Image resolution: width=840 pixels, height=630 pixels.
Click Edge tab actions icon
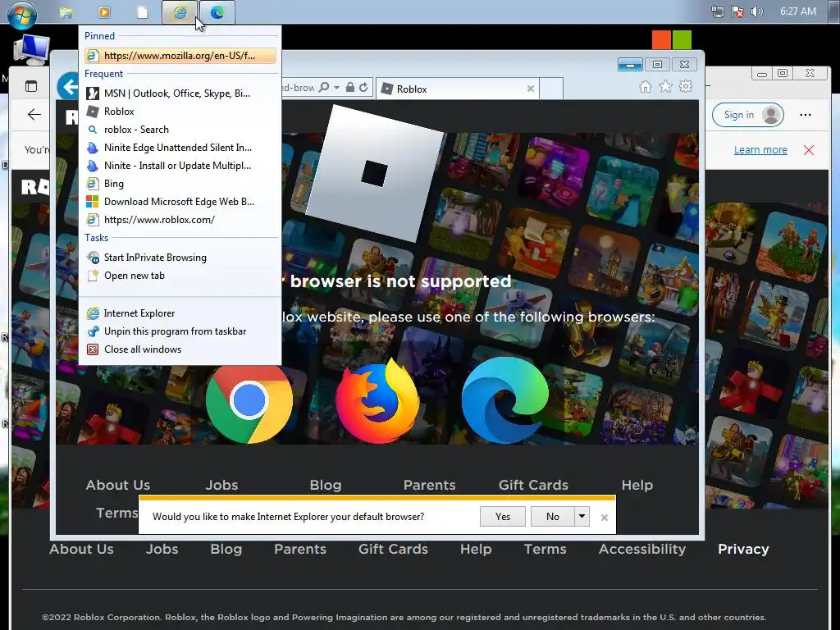31,85
